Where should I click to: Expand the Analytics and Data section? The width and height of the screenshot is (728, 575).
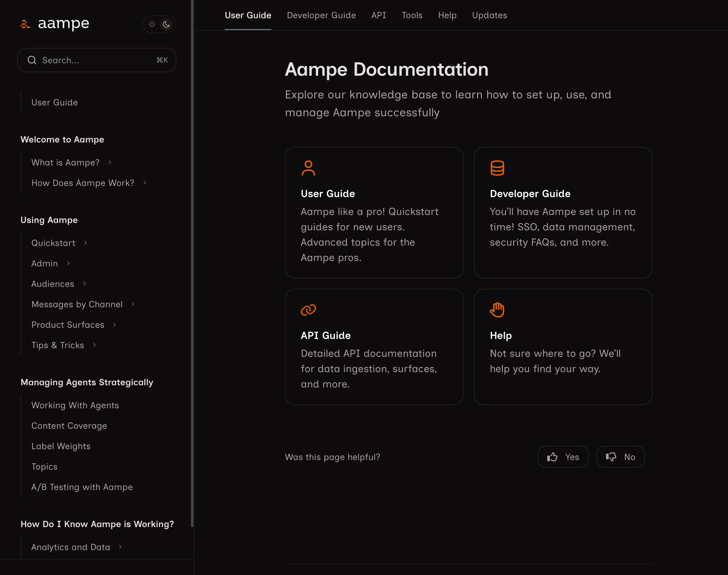pyautogui.click(x=120, y=547)
